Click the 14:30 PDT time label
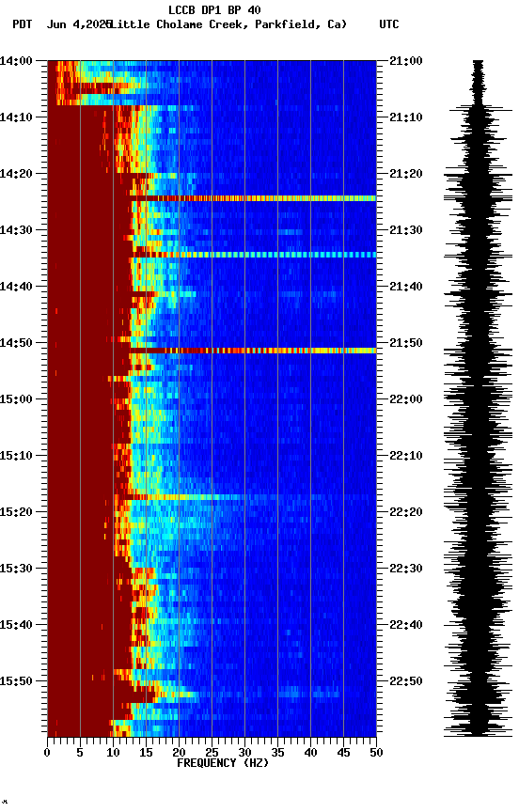 point(16,230)
